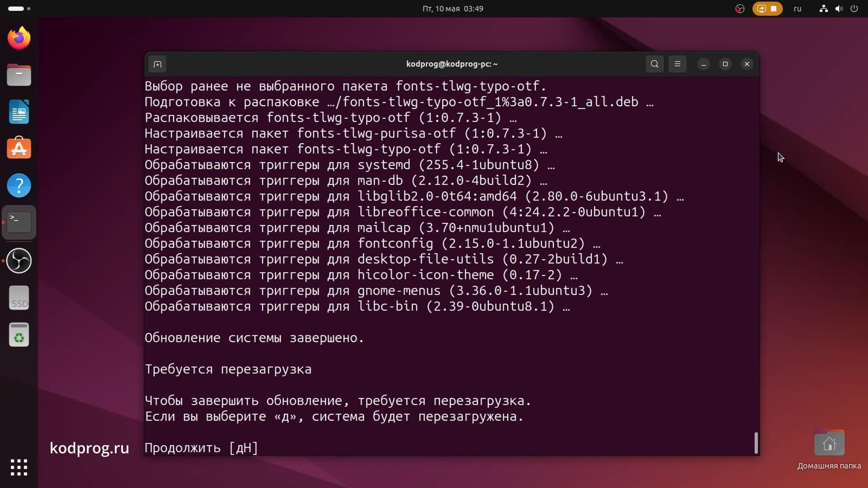868x488 pixels.
Task: Click the gnome-menus triggers line
Action: point(376,291)
